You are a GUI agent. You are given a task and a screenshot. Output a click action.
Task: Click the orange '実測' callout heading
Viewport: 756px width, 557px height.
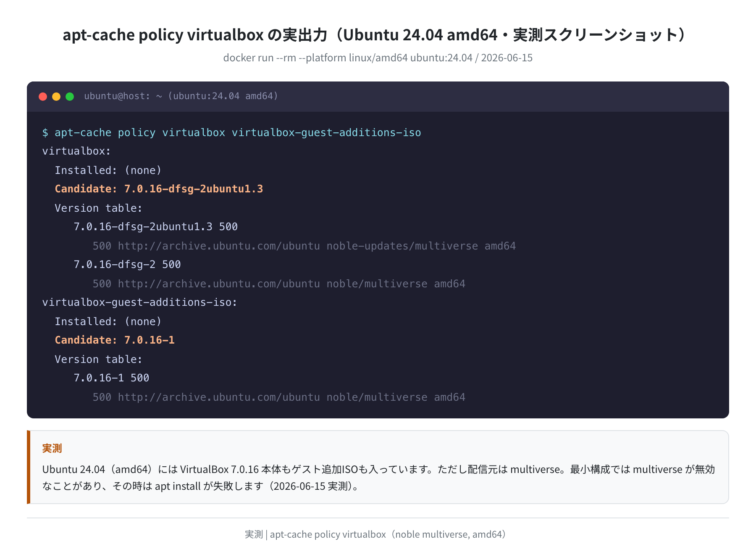pyautogui.click(x=52, y=448)
